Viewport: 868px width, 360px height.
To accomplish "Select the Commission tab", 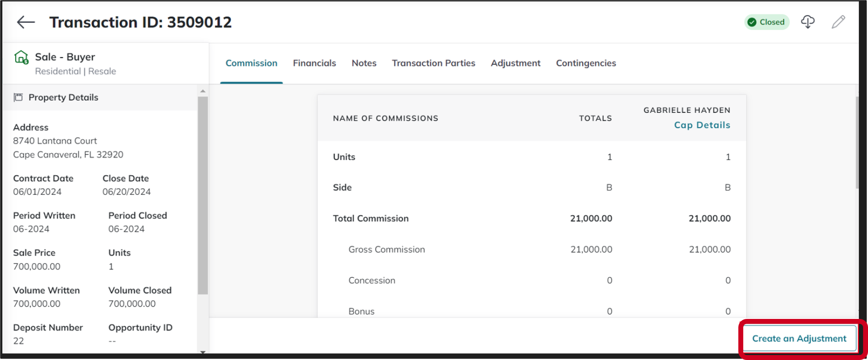I will click(251, 63).
